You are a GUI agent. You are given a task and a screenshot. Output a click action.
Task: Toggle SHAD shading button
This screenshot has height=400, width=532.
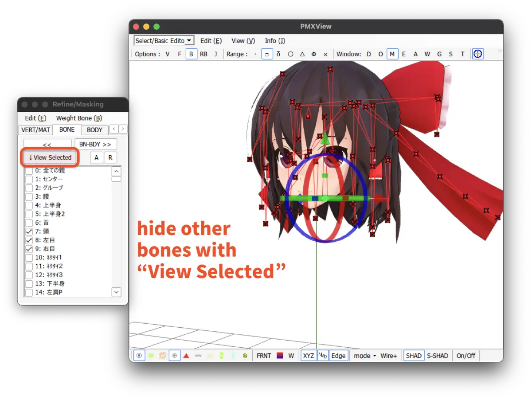click(x=414, y=356)
